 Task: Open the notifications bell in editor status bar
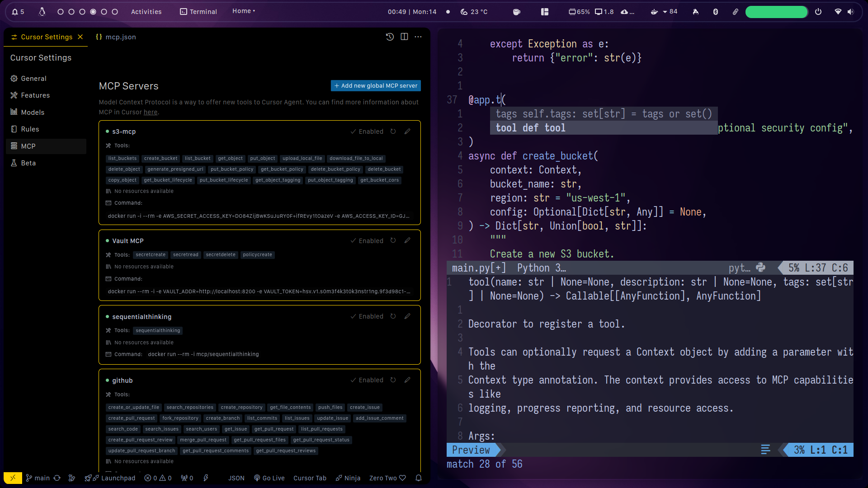(419, 478)
